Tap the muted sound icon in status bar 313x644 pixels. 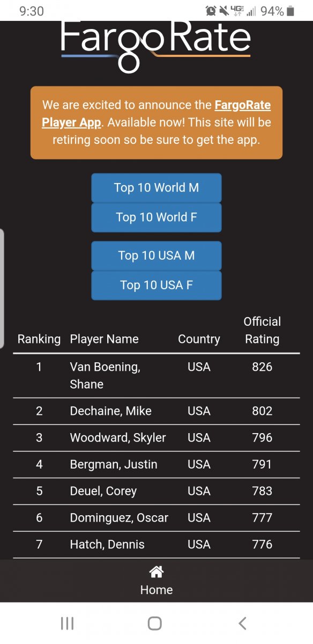click(x=223, y=11)
